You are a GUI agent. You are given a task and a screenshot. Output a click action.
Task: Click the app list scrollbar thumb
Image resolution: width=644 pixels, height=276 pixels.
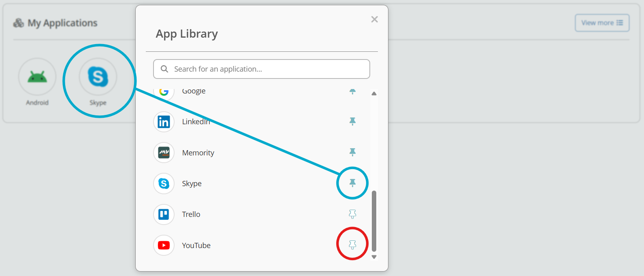tap(374, 221)
